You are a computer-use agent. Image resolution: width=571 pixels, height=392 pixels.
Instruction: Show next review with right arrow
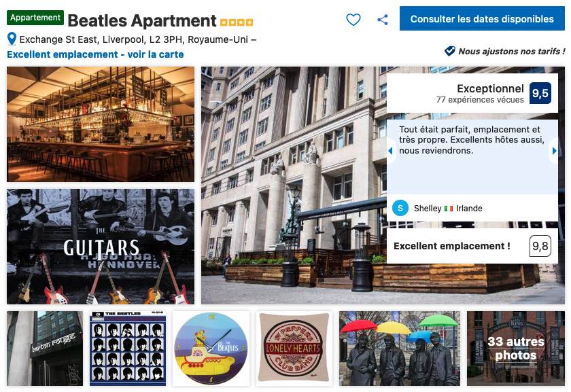554,151
